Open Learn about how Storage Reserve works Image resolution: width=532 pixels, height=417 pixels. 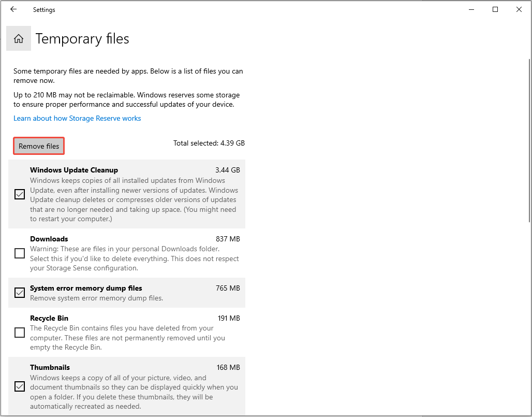coord(77,118)
